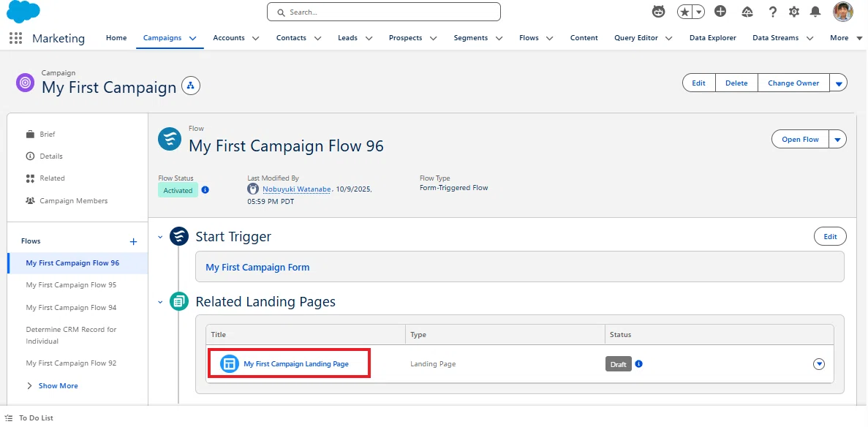The width and height of the screenshot is (868, 427).
Task: Collapse the Related Landing Pages section
Action: pyautogui.click(x=161, y=302)
